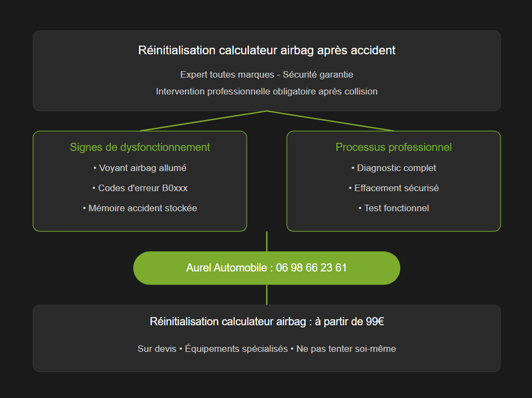
Task: Click the 'Mémoire accident stockée' bullet
Action: (x=140, y=208)
